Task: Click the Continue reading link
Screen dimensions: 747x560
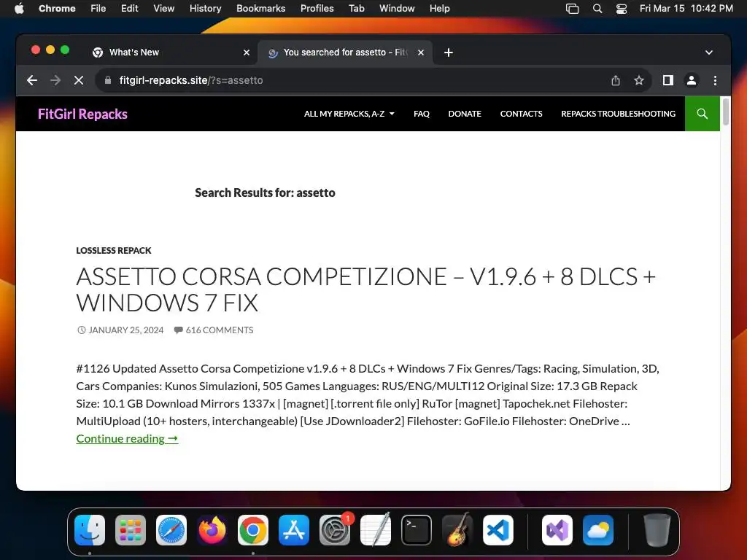Action: (127, 438)
